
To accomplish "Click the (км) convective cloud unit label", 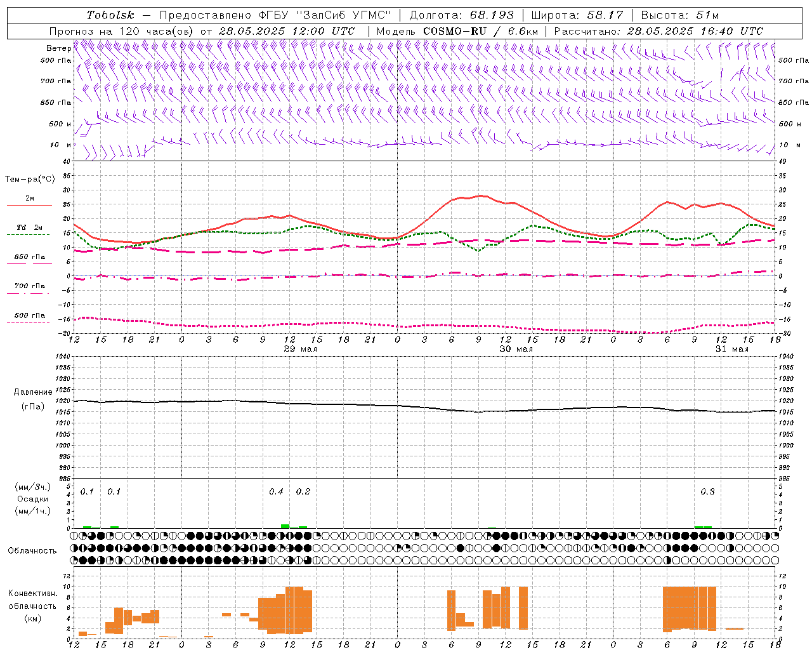I will pos(32,618).
